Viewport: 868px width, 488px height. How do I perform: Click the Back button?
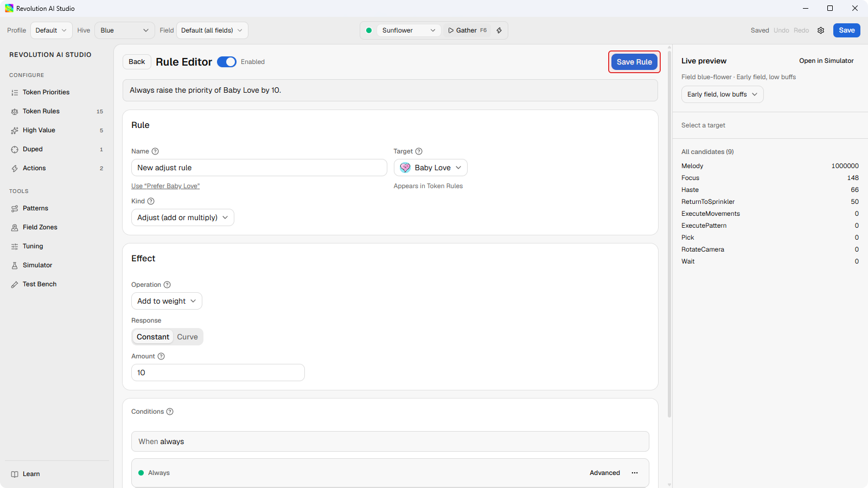(x=137, y=62)
